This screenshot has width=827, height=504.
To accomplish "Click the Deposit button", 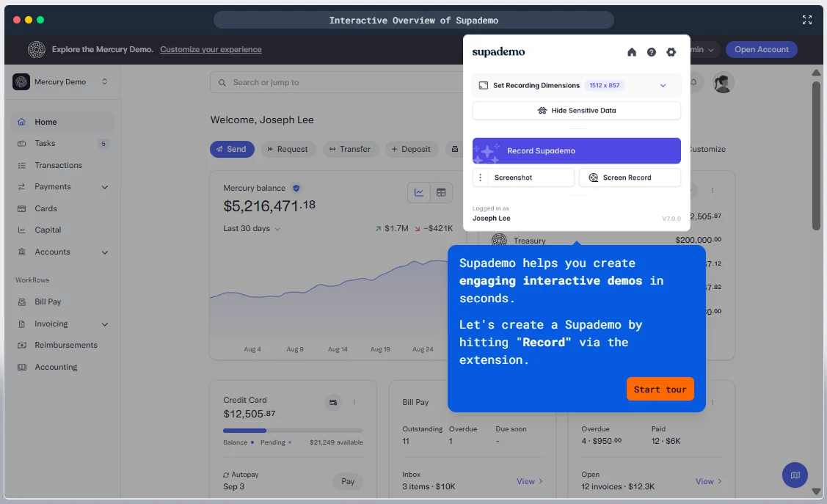I will click(412, 149).
